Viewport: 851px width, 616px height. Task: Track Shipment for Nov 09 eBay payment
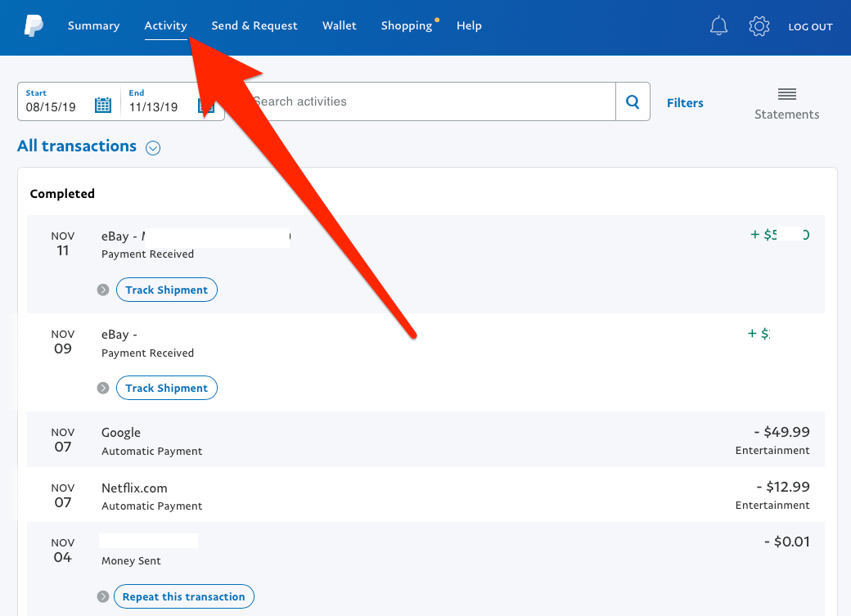pyautogui.click(x=167, y=388)
